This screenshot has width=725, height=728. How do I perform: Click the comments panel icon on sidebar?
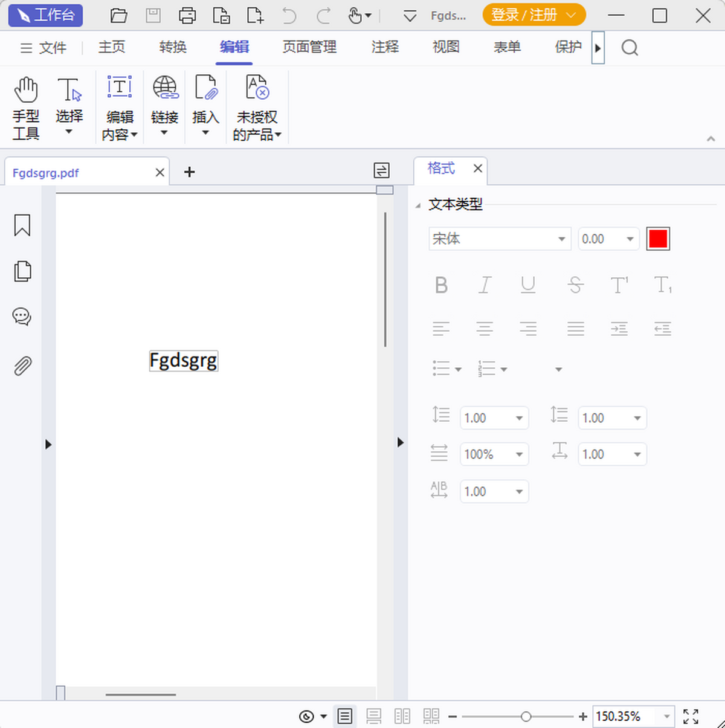pos(22,316)
